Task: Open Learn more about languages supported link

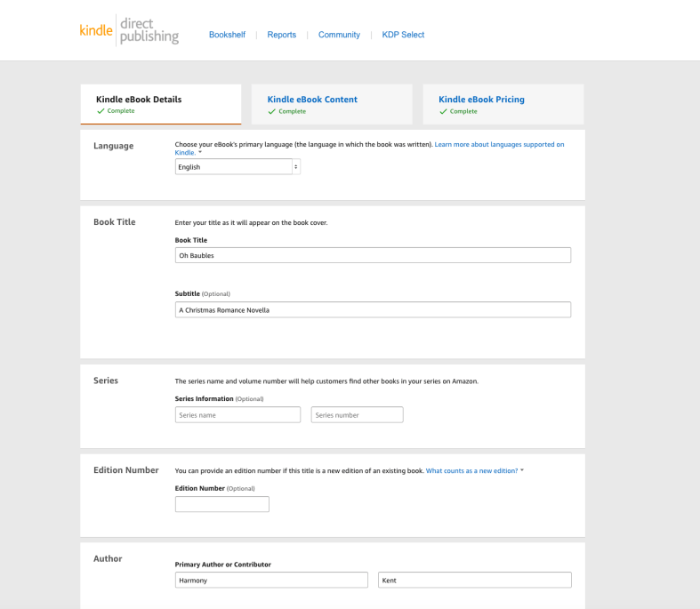Action: coord(499,144)
